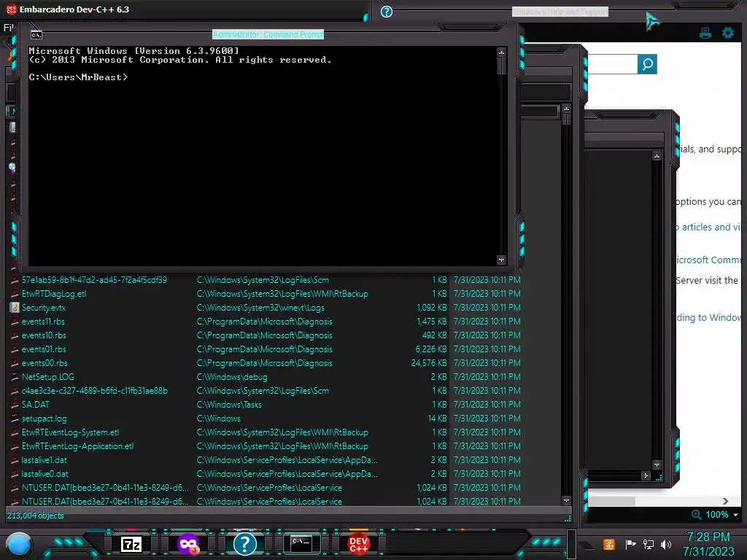Select the file EtwRTEventLog-System.etl
Viewport: 747px width, 560px height.
tap(70, 432)
